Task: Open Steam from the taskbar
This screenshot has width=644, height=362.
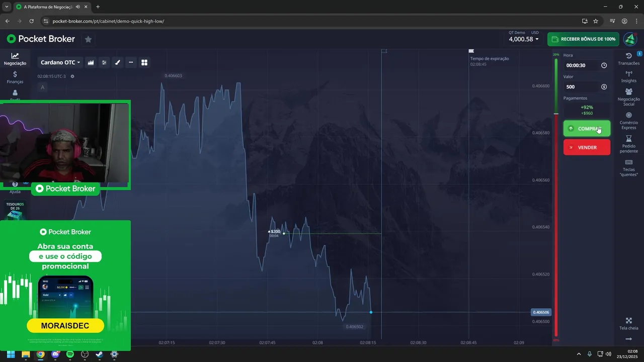Action: [100, 354]
